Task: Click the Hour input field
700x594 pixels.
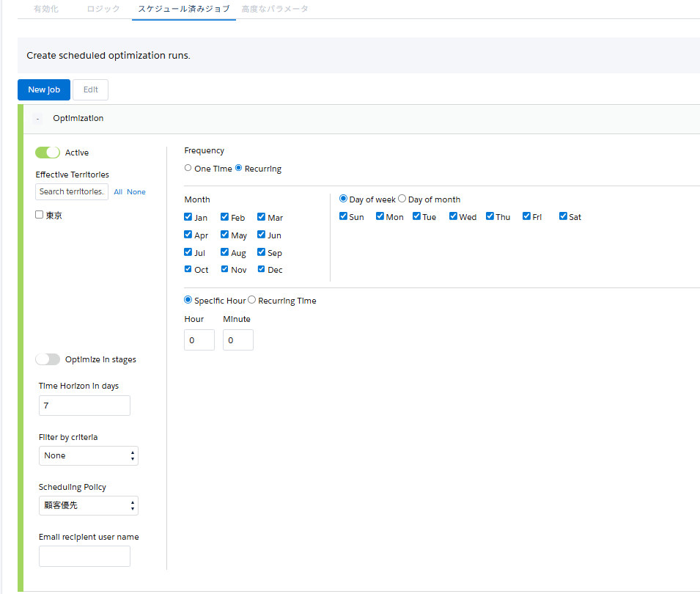Action: pyautogui.click(x=199, y=340)
